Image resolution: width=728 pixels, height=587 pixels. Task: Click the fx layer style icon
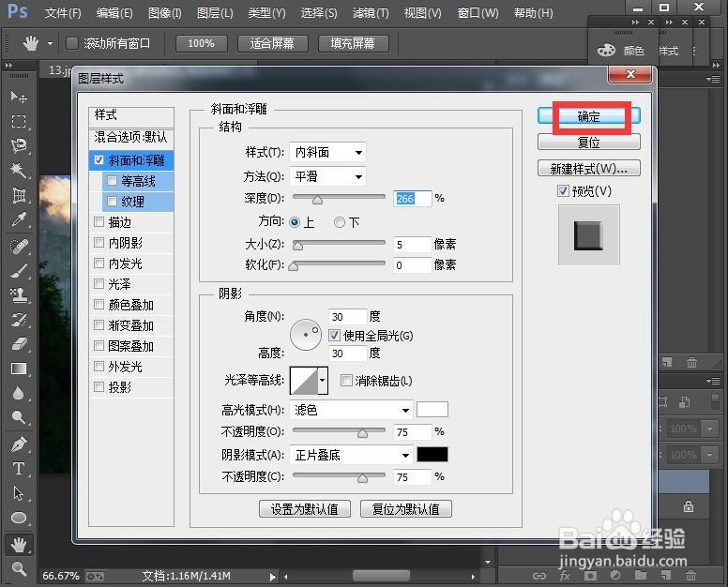565,576
